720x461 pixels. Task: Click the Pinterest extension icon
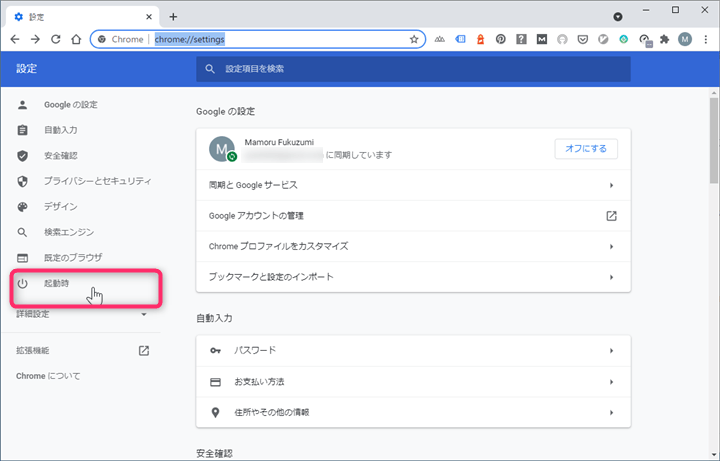point(501,39)
